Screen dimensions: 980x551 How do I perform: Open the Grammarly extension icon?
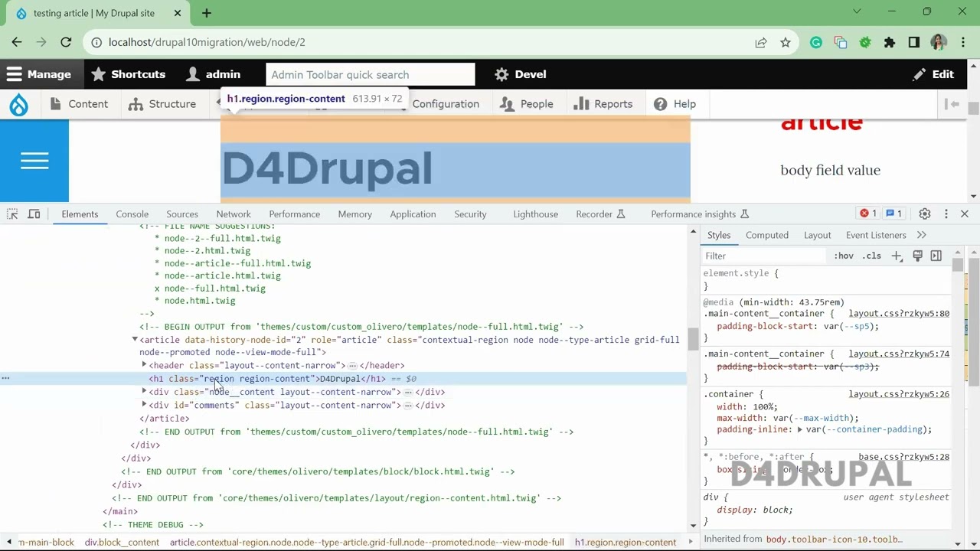[x=816, y=43]
